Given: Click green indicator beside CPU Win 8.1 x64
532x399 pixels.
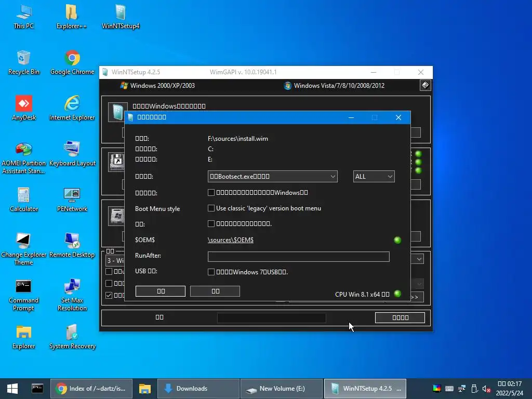Looking at the screenshot, I should 397,294.
